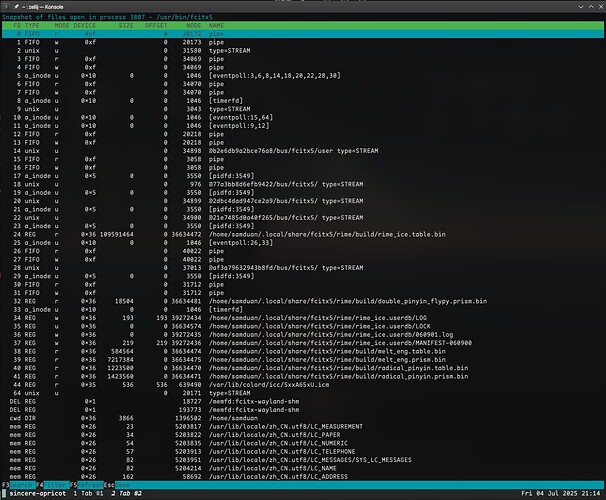Image resolution: width=606 pixels, height=500 pixels.
Task: Select the FD 1 FIFO pipe row with node 20173
Action: [x=303, y=42]
